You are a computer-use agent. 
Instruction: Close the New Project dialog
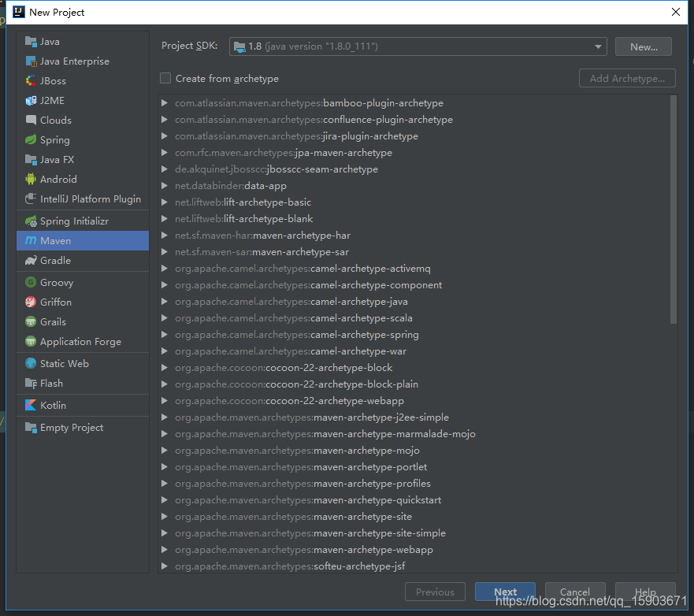[x=675, y=12]
